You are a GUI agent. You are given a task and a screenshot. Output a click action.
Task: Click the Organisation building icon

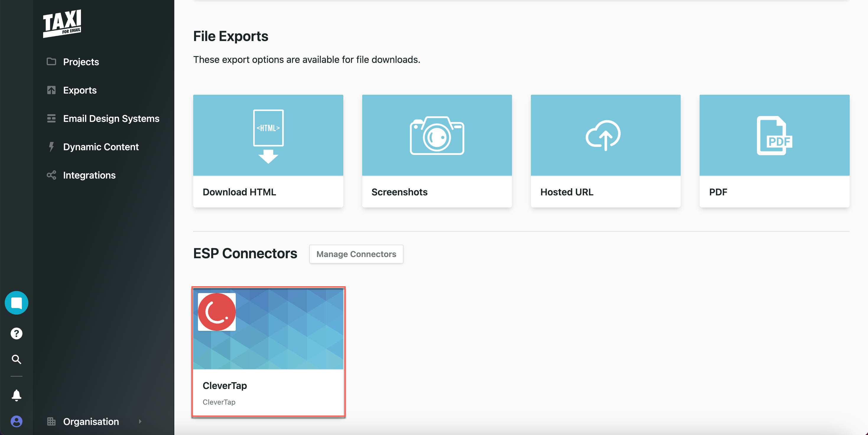point(51,421)
